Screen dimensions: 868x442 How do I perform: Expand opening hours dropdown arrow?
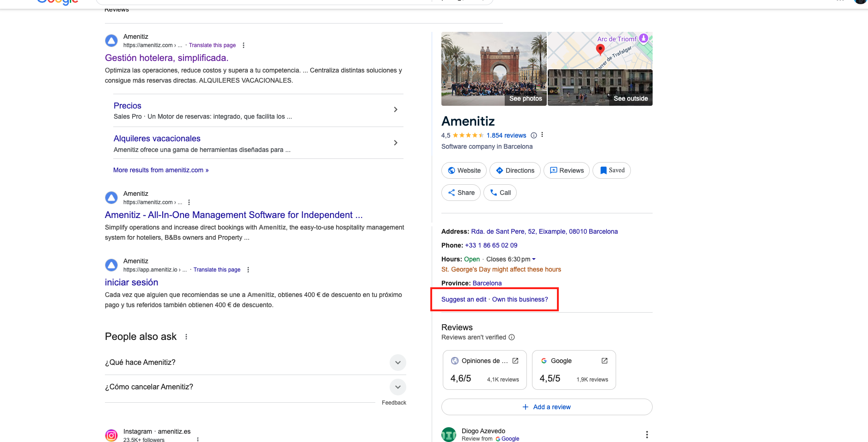534,259
